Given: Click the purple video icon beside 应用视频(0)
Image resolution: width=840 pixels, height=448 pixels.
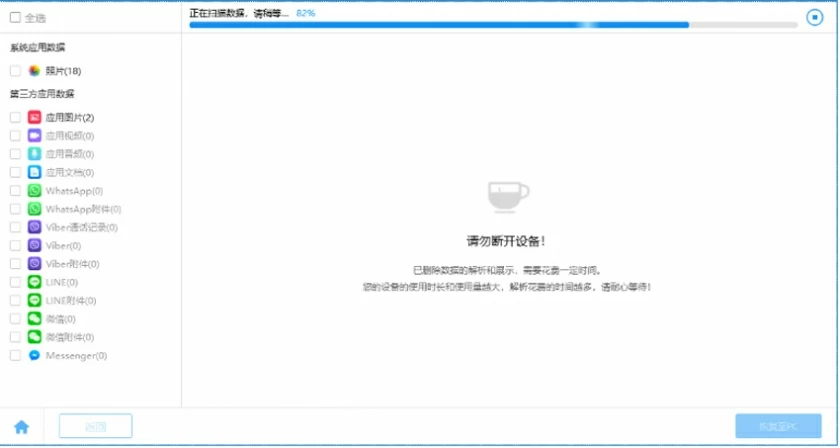Looking at the screenshot, I should (x=34, y=136).
